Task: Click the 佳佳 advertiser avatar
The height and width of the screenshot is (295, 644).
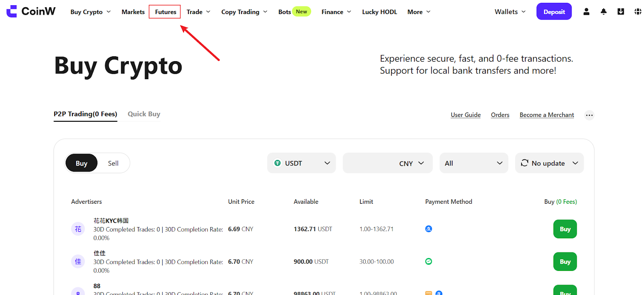Action: pyautogui.click(x=78, y=262)
